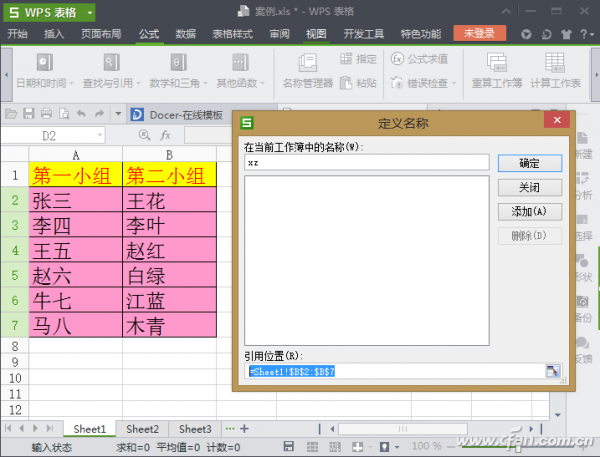This screenshot has width=600, height=457.
Task: Expand the Math and Trig (数学和三角) dropdown
Action: (x=205, y=83)
